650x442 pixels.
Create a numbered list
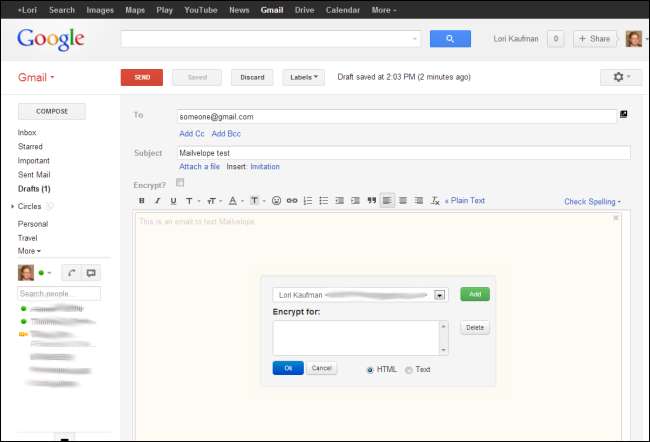coord(308,201)
